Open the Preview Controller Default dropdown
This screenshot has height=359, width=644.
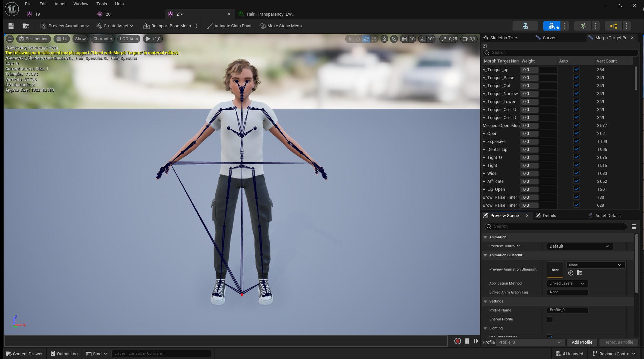click(x=580, y=246)
